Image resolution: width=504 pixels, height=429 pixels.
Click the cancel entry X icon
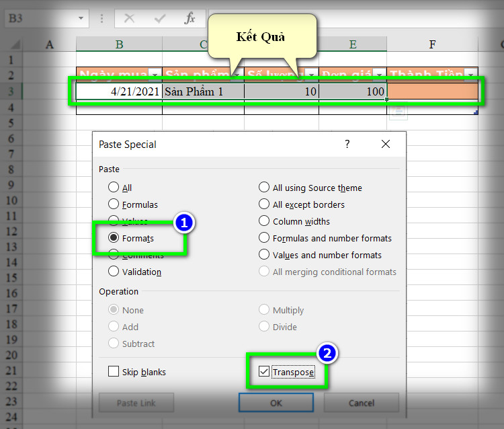click(129, 18)
